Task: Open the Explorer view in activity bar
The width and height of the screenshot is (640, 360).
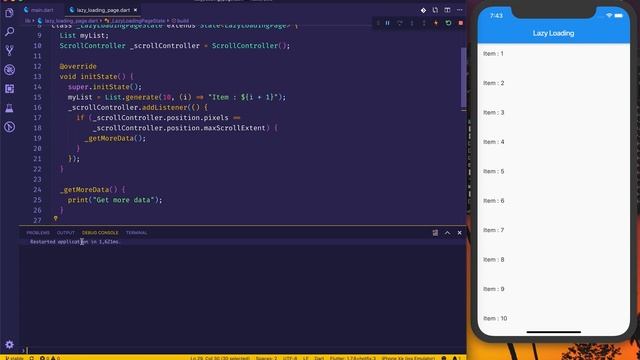Action: point(9,13)
